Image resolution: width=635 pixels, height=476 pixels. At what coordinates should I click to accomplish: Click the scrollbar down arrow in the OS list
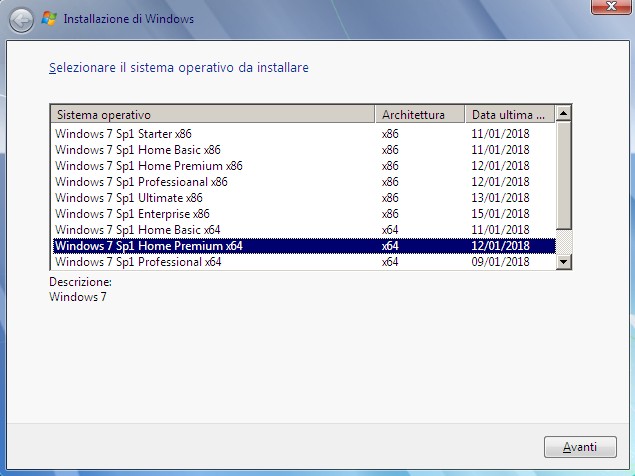click(x=563, y=262)
